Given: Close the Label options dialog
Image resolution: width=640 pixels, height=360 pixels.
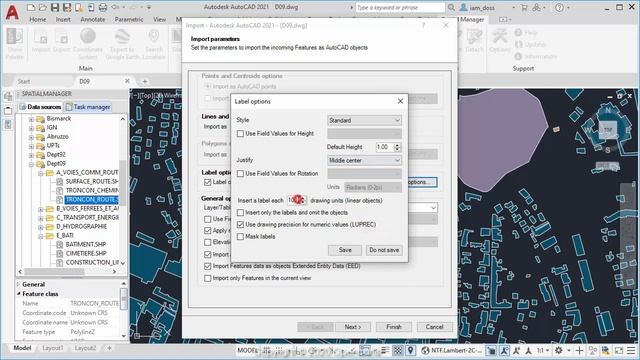Looking at the screenshot, I should [400, 101].
